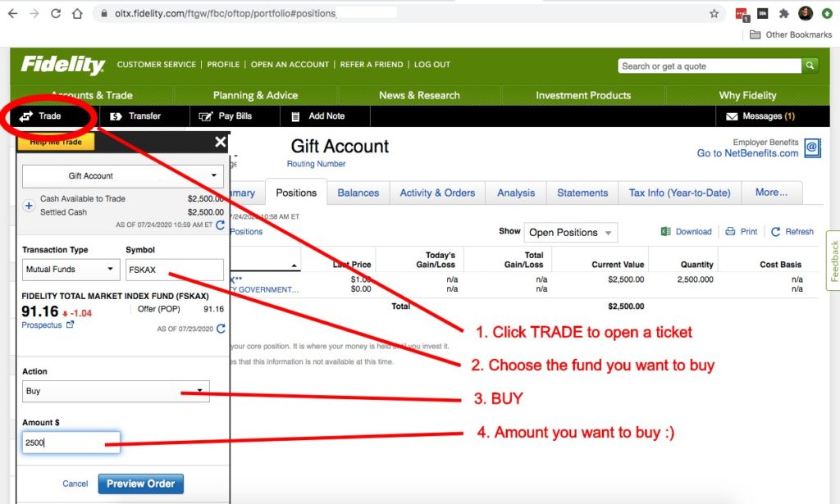This screenshot has width=840, height=504.
Task: Refresh the positions table
Action: [x=775, y=232]
